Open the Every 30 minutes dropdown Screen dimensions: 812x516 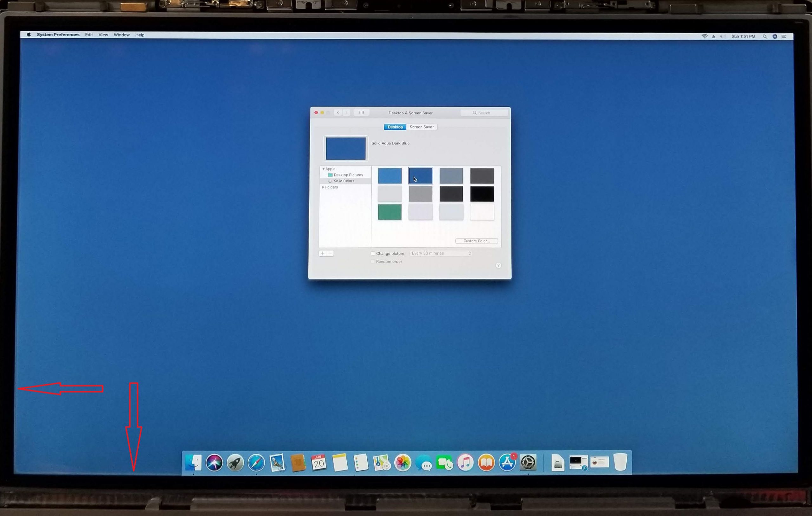click(x=440, y=253)
